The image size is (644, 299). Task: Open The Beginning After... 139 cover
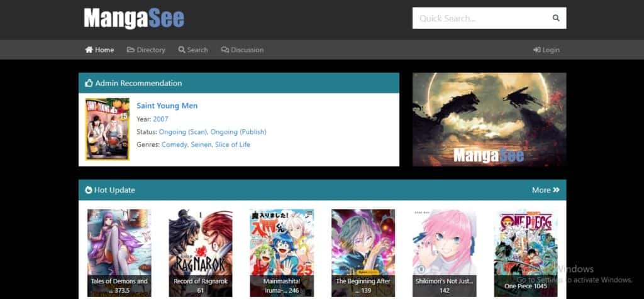(x=363, y=253)
